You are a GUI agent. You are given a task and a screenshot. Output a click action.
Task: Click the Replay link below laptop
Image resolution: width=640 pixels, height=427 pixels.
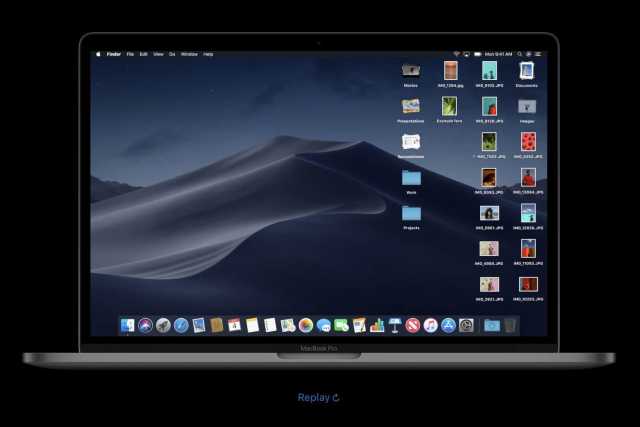click(x=318, y=397)
